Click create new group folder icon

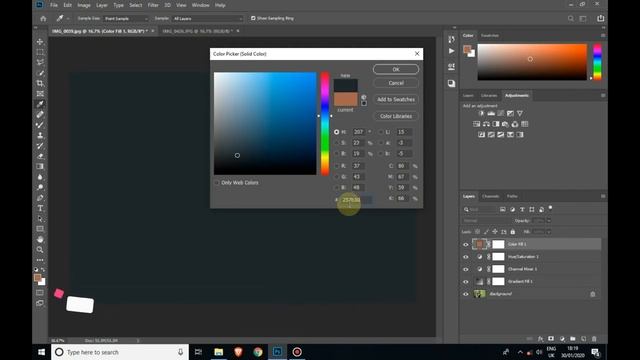click(x=573, y=339)
